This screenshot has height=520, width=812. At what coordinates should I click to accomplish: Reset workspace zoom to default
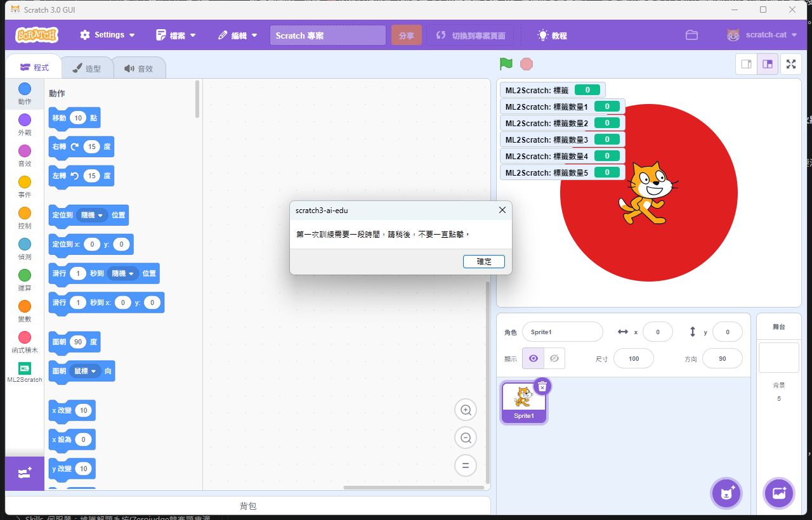point(466,465)
